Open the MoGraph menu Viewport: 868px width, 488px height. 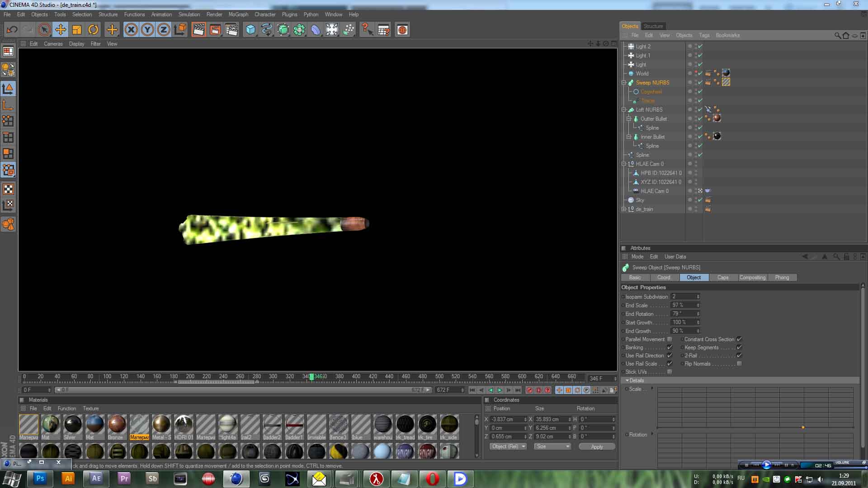238,14
